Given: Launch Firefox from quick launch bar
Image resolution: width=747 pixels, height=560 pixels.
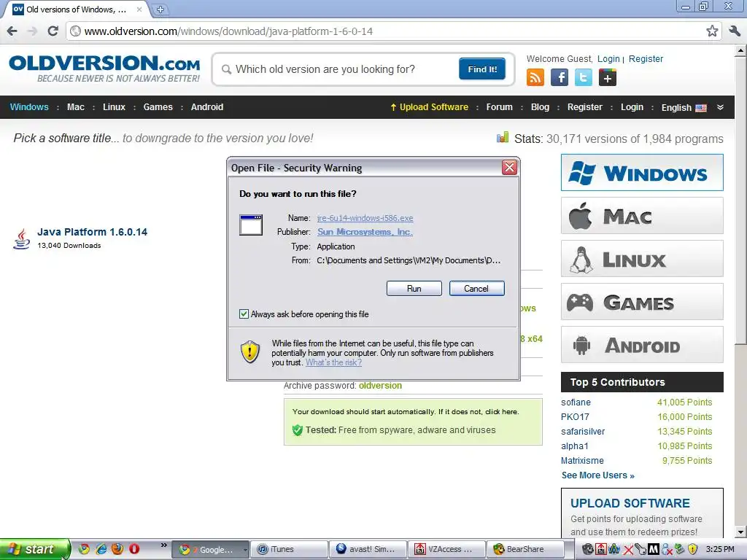Looking at the screenshot, I should [117, 549].
